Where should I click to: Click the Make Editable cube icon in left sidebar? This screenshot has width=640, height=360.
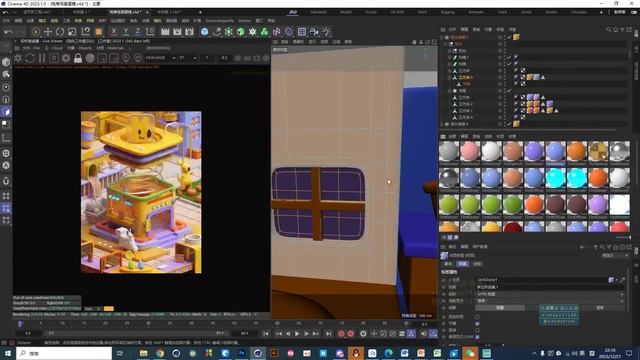tap(6, 62)
